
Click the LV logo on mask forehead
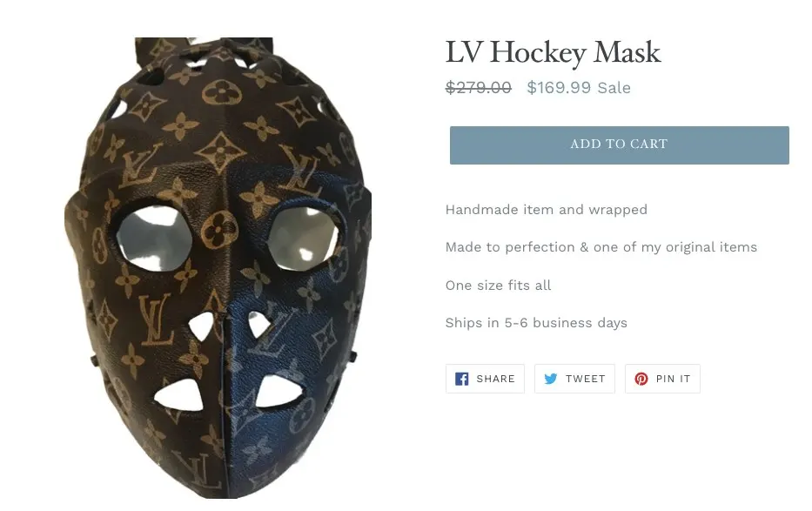point(138,165)
